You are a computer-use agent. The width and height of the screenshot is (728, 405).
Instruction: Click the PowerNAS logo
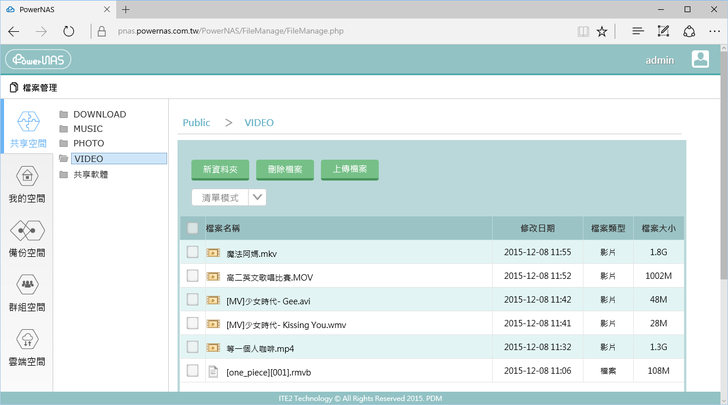tap(38, 60)
